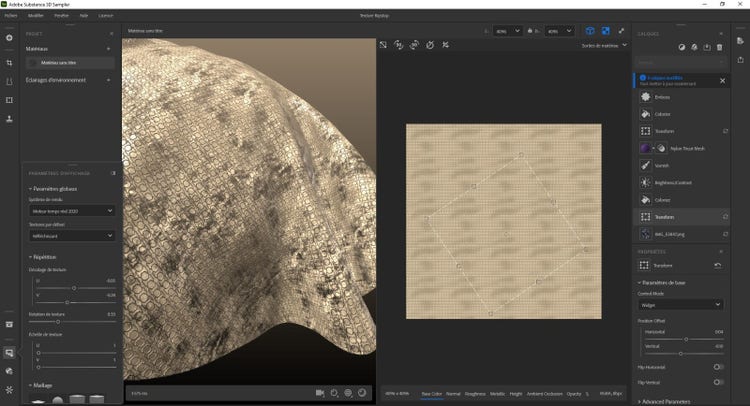Reset the Transform properties with the undo arrow
The width and height of the screenshot is (750, 406).
(x=717, y=265)
